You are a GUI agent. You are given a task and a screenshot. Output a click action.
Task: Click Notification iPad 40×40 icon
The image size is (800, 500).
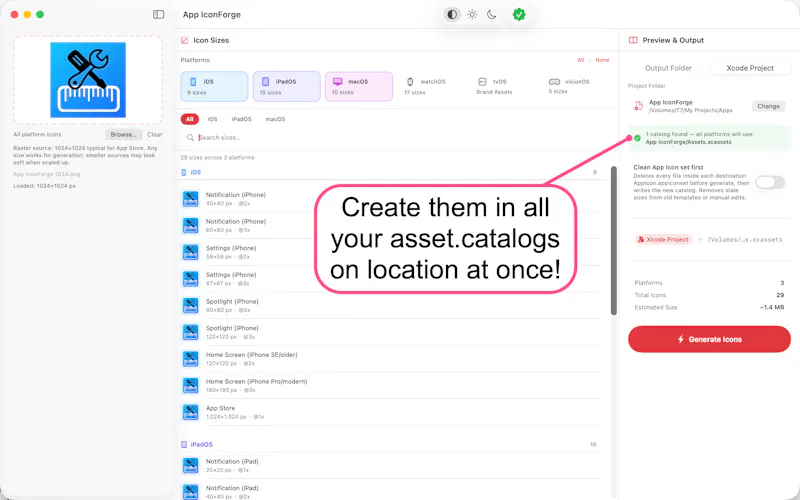click(x=191, y=492)
